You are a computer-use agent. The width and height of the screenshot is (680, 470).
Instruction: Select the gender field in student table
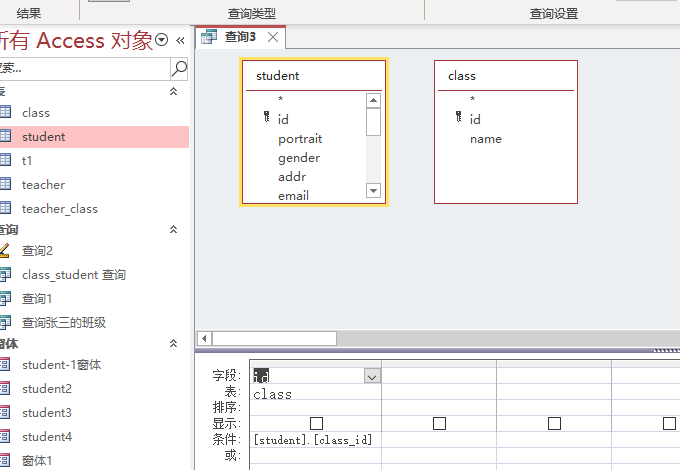299,158
